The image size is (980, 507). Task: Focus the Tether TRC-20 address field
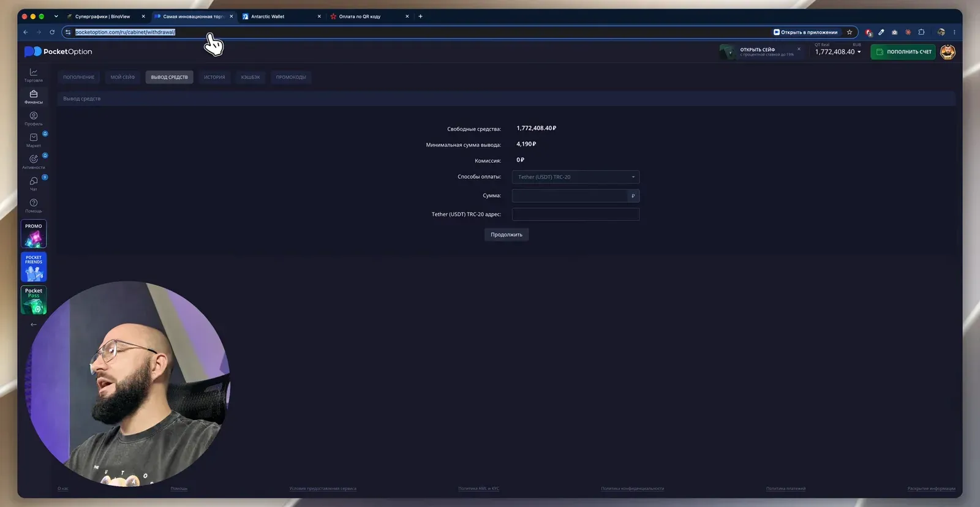tap(576, 214)
